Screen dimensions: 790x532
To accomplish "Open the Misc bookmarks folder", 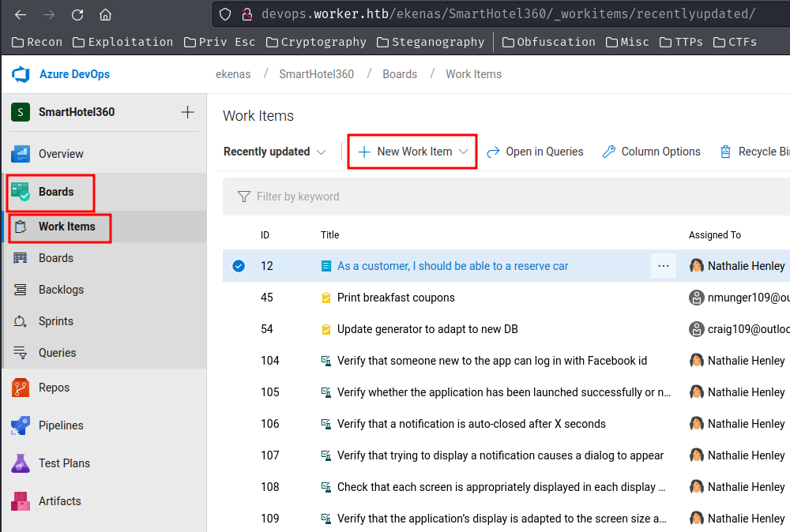I will pos(627,42).
